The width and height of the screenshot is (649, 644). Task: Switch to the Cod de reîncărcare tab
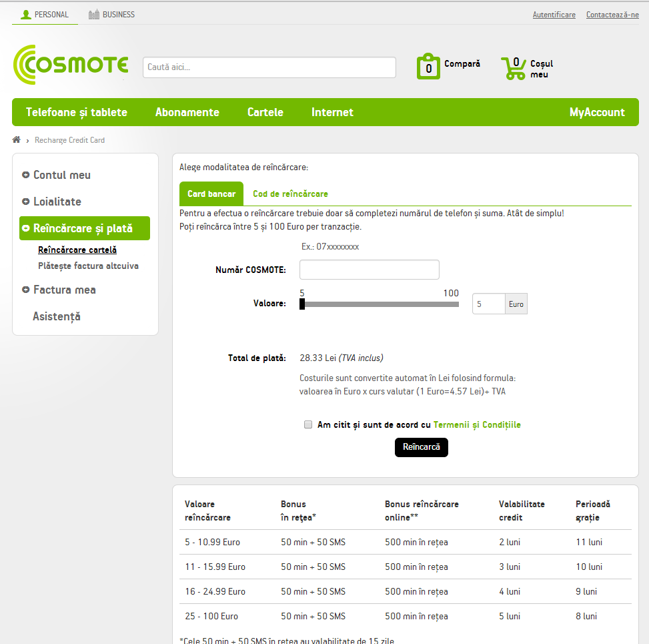(290, 194)
